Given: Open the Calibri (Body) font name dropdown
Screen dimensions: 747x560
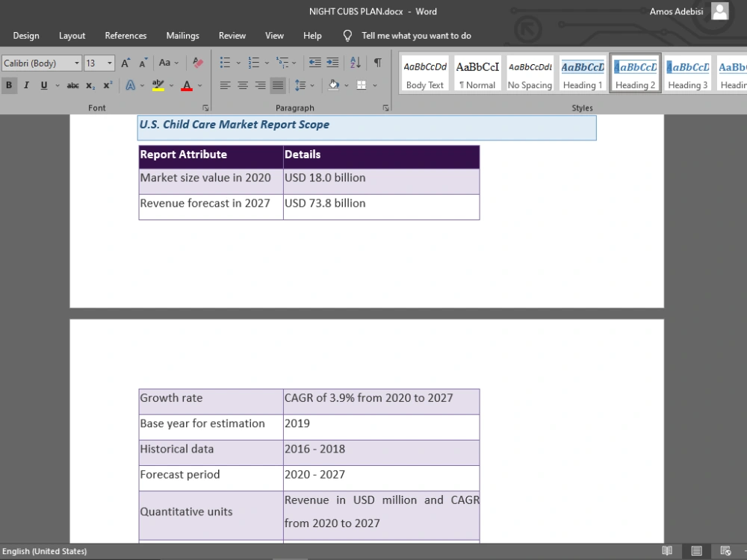Looking at the screenshot, I should coord(77,63).
